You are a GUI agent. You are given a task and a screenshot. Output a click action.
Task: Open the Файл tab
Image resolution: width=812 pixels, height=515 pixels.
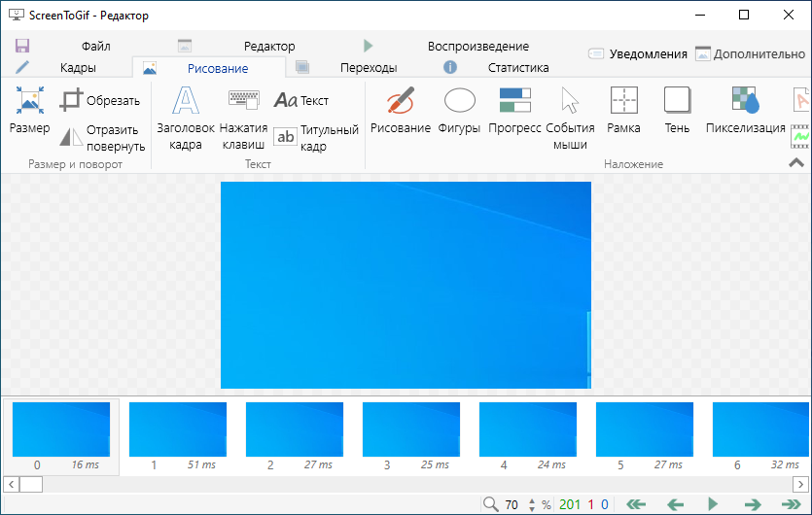(x=96, y=46)
